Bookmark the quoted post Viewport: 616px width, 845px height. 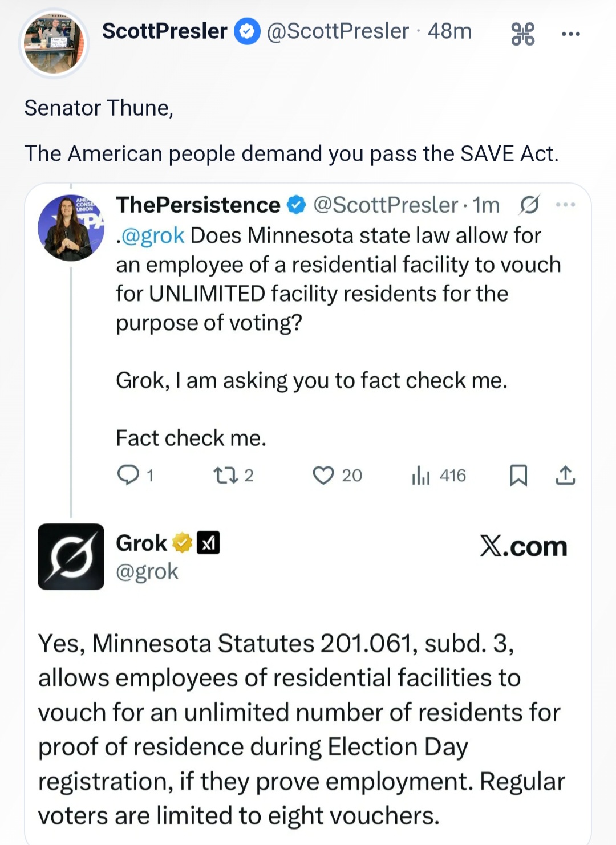coord(518,474)
